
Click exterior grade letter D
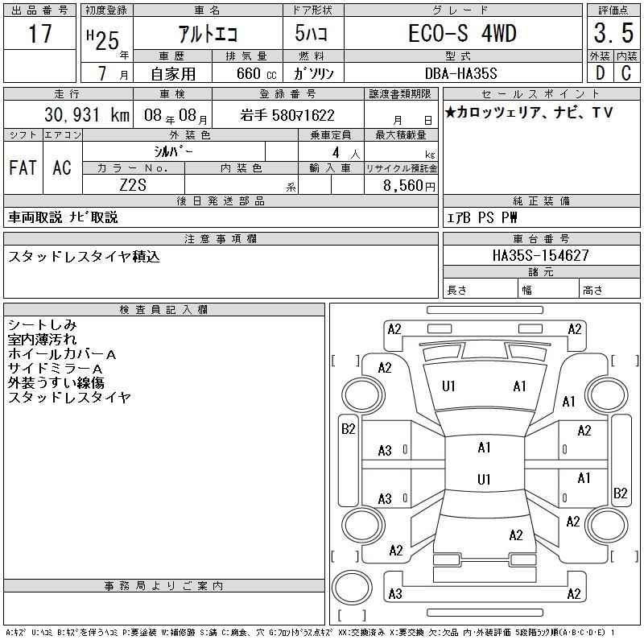pyautogui.click(x=600, y=73)
